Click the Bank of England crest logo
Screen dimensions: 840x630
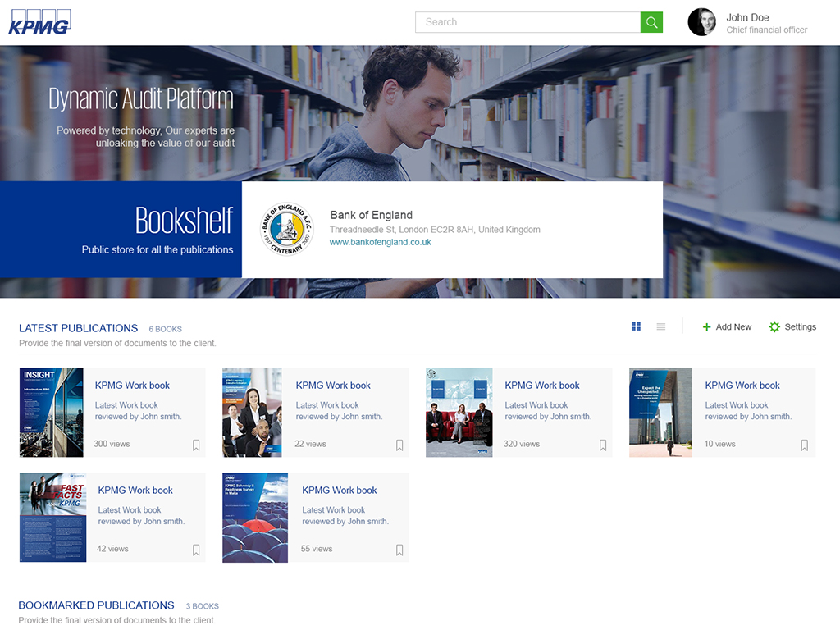tap(287, 229)
